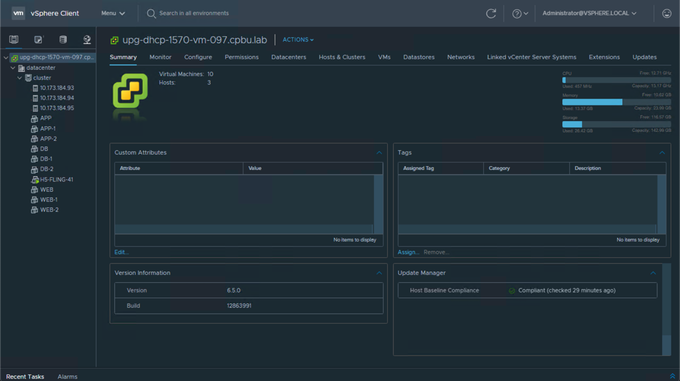
Task: Open the Hosts & Clusters tab
Action: (342, 57)
